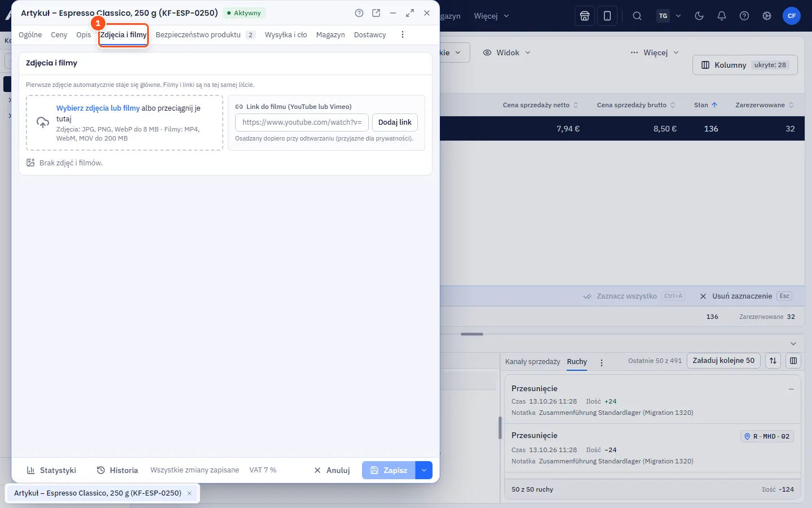Open the search magnifier icon
Screen dimensions: 812x508
pyautogui.click(x=637, y=16)
